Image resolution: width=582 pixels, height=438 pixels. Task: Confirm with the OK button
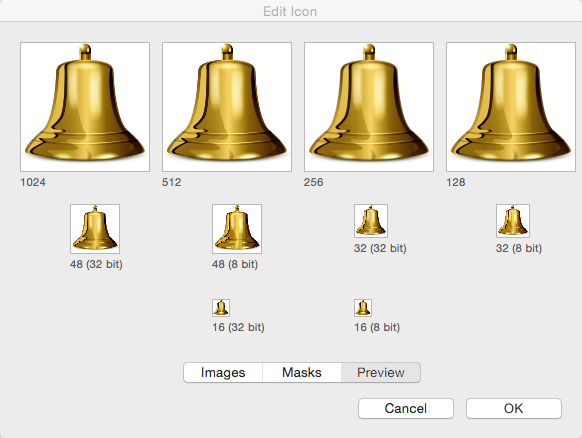514,408
